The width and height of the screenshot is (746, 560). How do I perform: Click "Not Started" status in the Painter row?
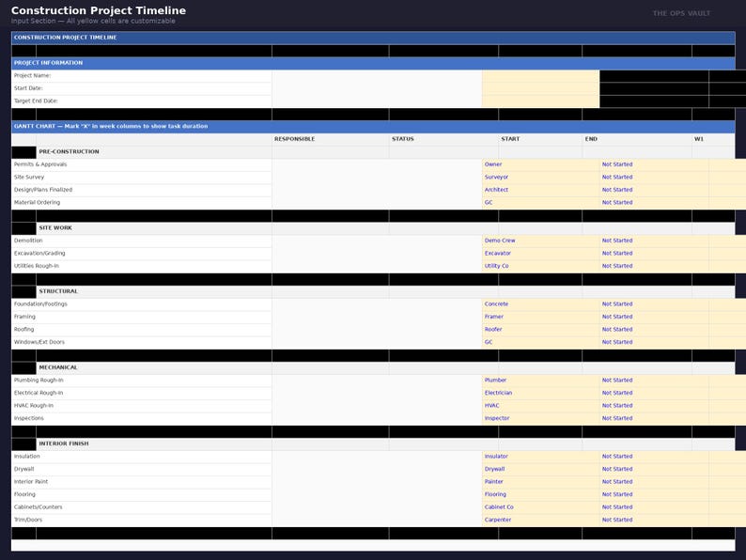pos(654,482)
